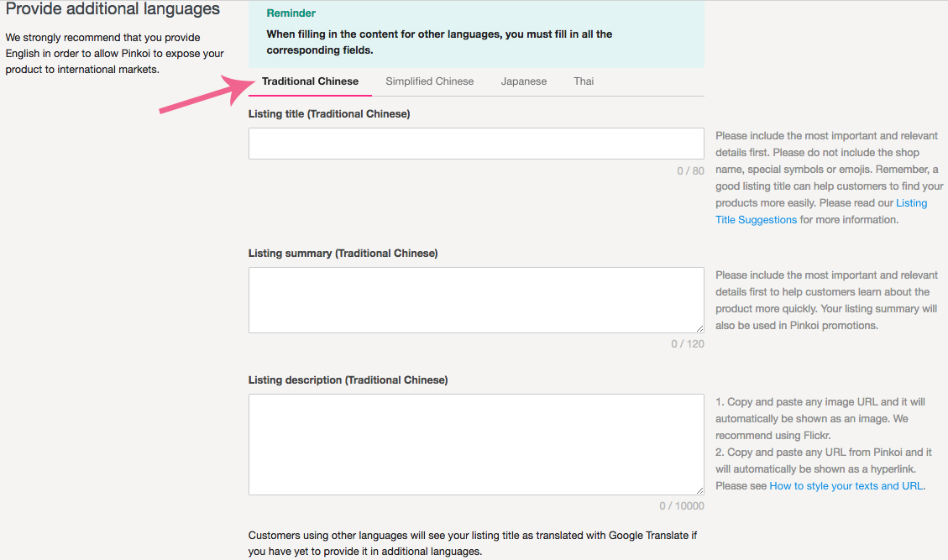948x560 pixels.
Task: Click the 0 / 80 character counter
Action: click(x=690, y=171)
